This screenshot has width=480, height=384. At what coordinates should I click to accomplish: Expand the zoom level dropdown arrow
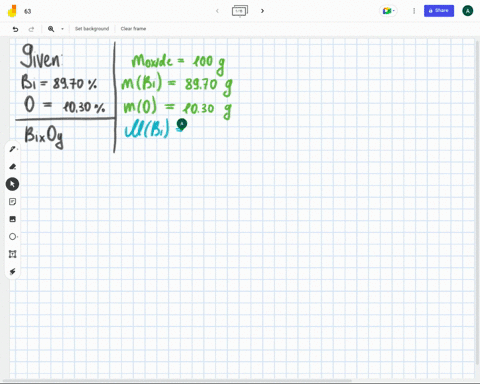tap(62, 29)
